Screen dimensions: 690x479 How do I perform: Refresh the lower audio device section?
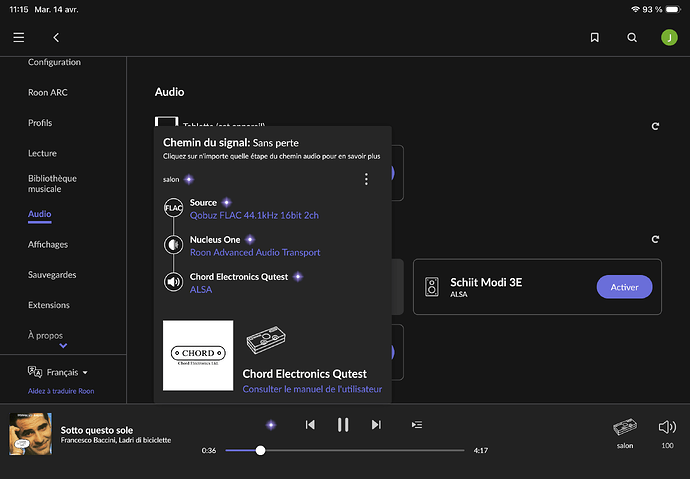655,239
